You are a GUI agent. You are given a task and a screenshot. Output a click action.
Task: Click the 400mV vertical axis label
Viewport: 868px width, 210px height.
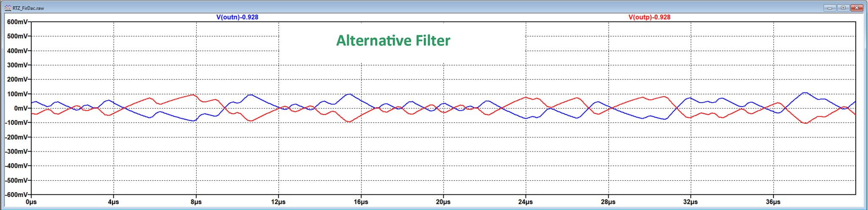(18, 51)
